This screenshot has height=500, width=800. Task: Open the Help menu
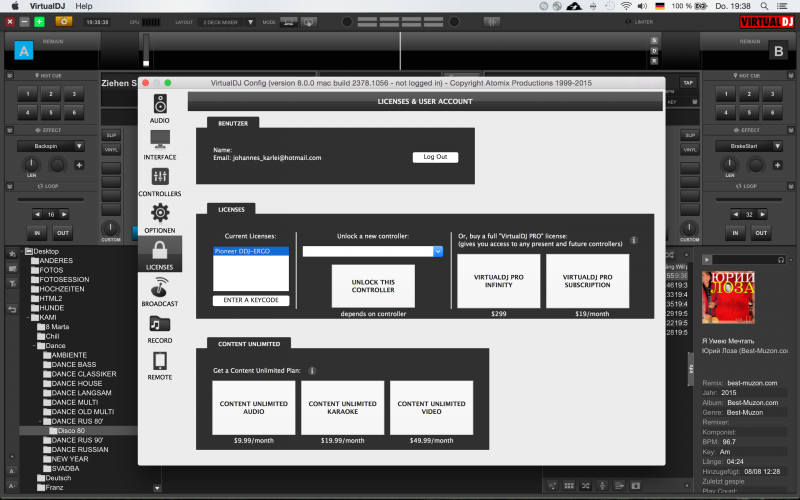pyautogui.click(x=84, y=6)
